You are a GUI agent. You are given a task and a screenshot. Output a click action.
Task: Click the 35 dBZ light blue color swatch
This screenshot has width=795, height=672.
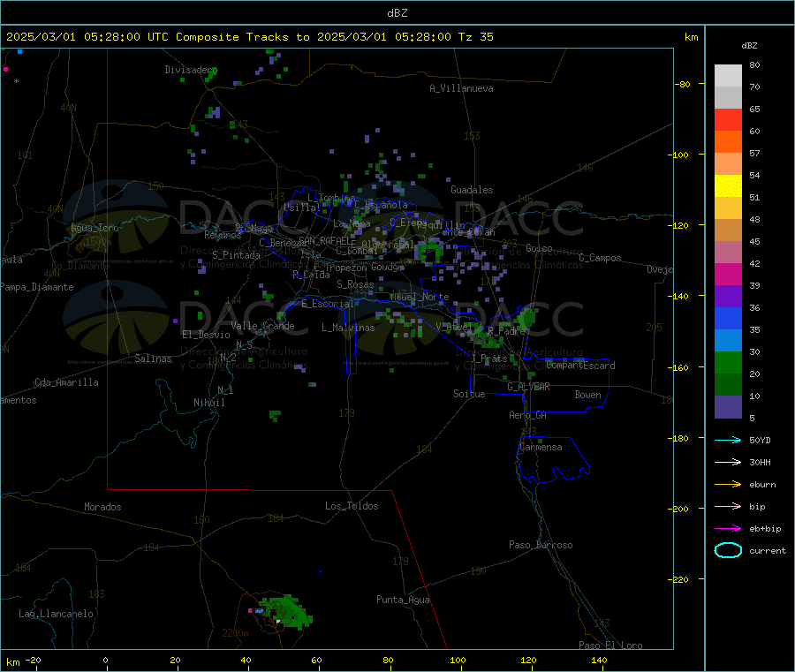click(x=728, y=341)
